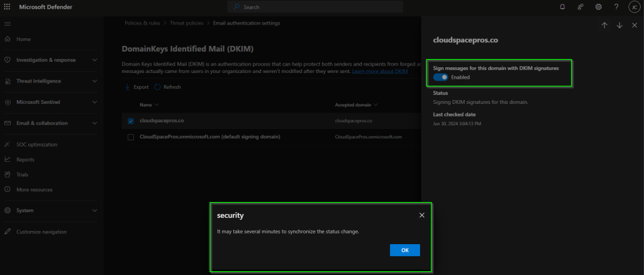Click the notifications bell icon

point(562,7)
